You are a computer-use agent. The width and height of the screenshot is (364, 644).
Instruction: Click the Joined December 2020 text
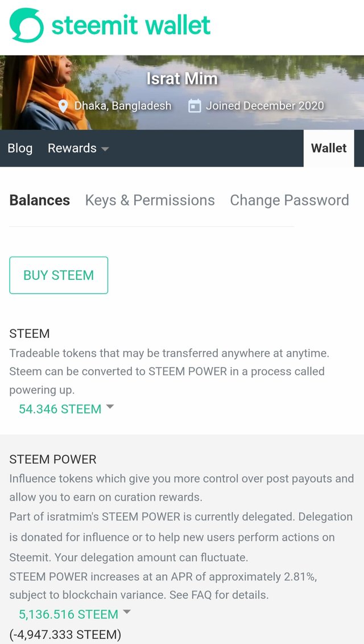pyautogui.click(x=264, y=106)
